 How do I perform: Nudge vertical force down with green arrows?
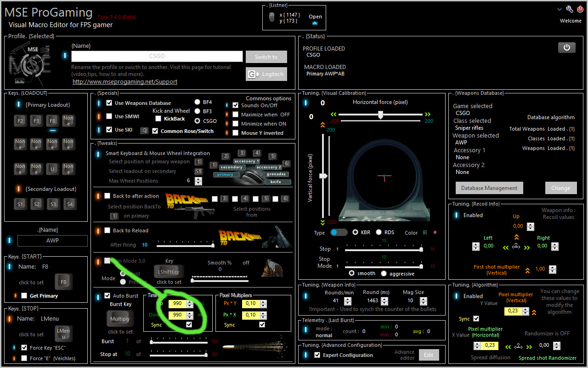point(322,222)
